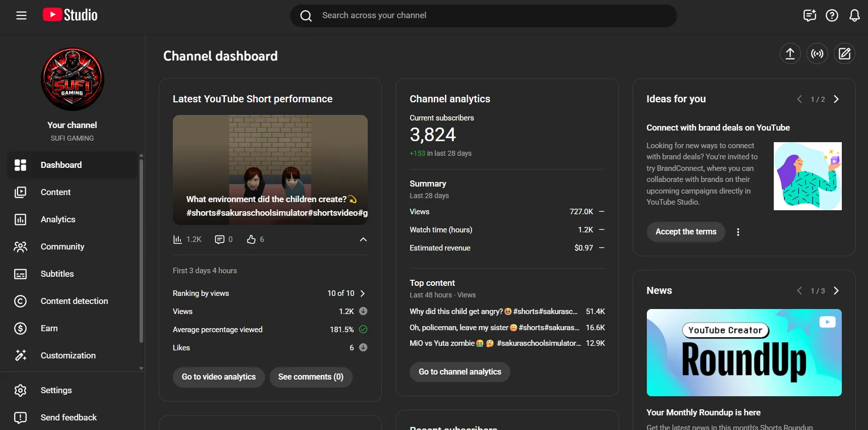868x430 pixels.
Task: Go to next News card
Action: click(x=836, y=291)
